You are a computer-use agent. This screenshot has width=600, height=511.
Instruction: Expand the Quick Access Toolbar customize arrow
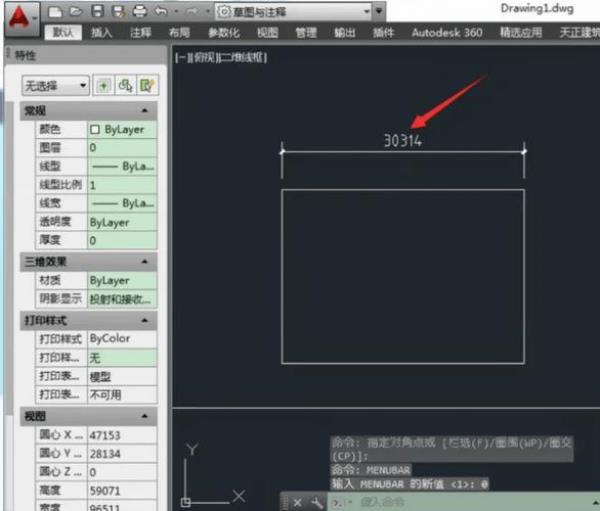point(379,11)
